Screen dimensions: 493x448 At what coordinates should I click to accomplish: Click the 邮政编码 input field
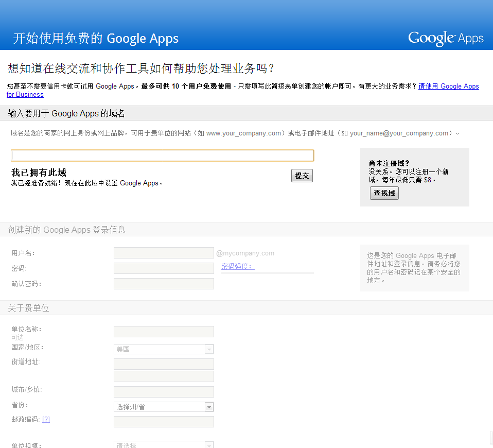click(164, 422)
